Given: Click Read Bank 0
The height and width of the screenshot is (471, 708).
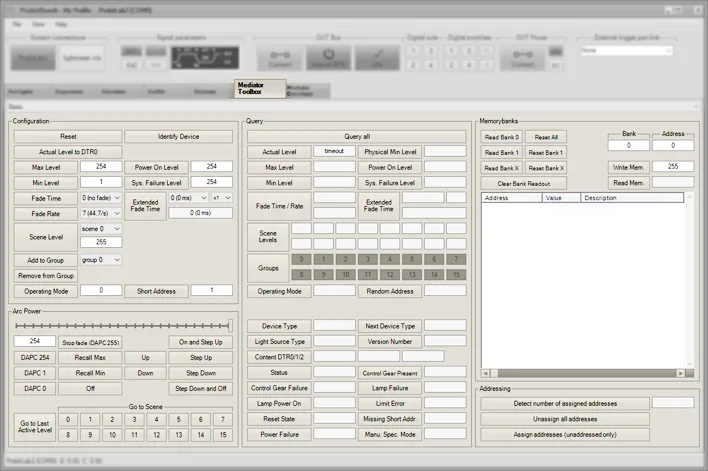Looking at the screenshot, I should pos(501,137).
